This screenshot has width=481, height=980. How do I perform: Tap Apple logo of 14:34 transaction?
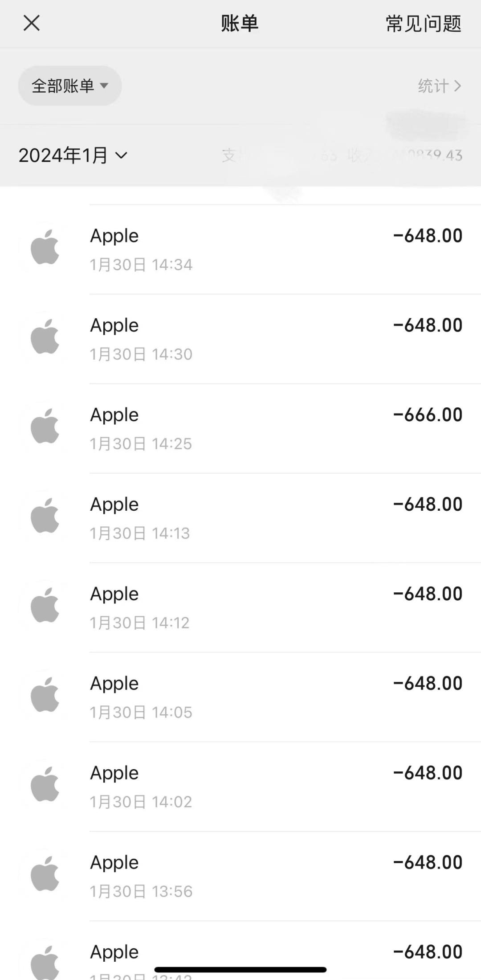(45, 247)
